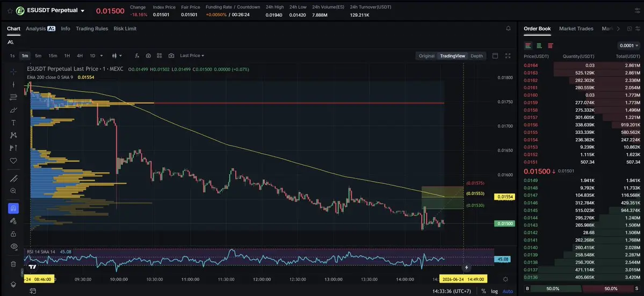Show buy orders only view
Screen dimensions: 644x296
pos(539,46)
